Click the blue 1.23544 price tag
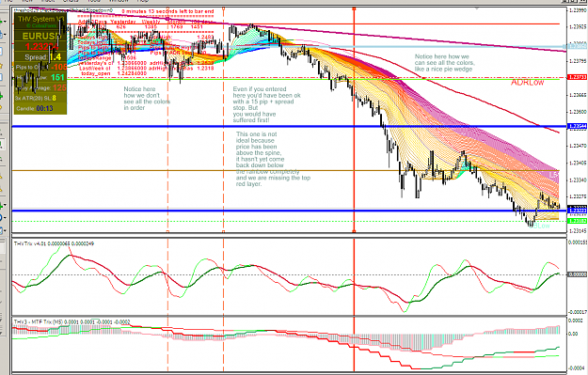Screen dimensions: 588x375 (x=578, y=127)
